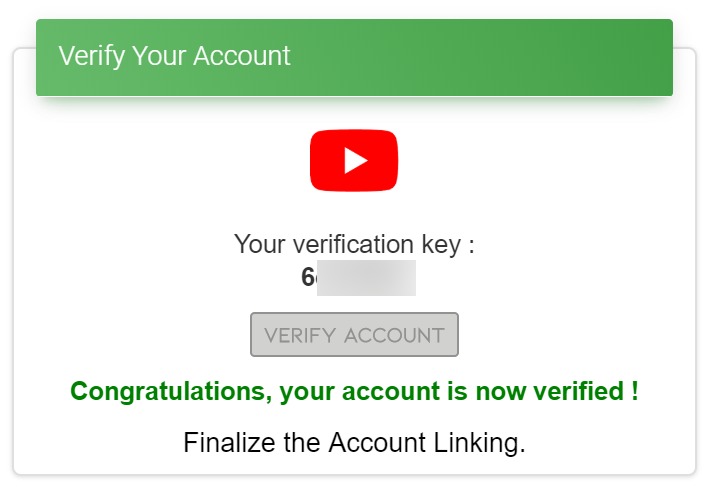
Task: Click 'Finalize the Account Linking.' text
Action: click(354, 443)
